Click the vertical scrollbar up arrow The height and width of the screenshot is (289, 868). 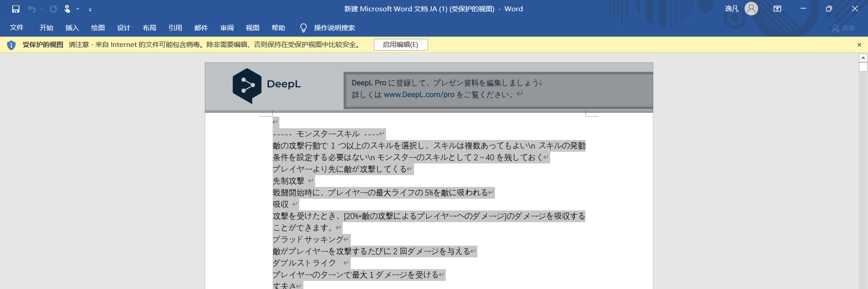click(x=863, y=58)
